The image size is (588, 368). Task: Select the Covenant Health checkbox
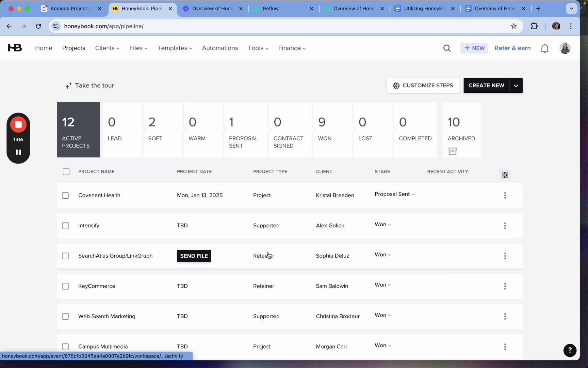[x=65, y=195]
